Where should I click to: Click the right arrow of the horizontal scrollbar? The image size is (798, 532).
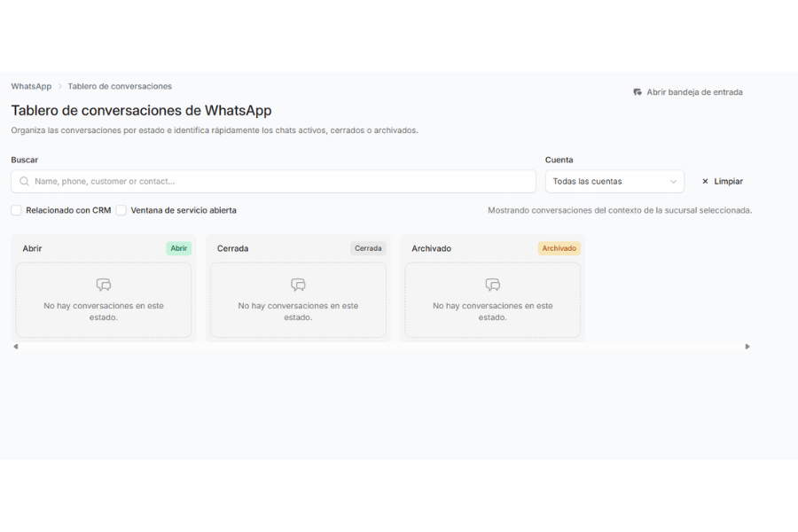pyautogui.click(x=747, y=347)
